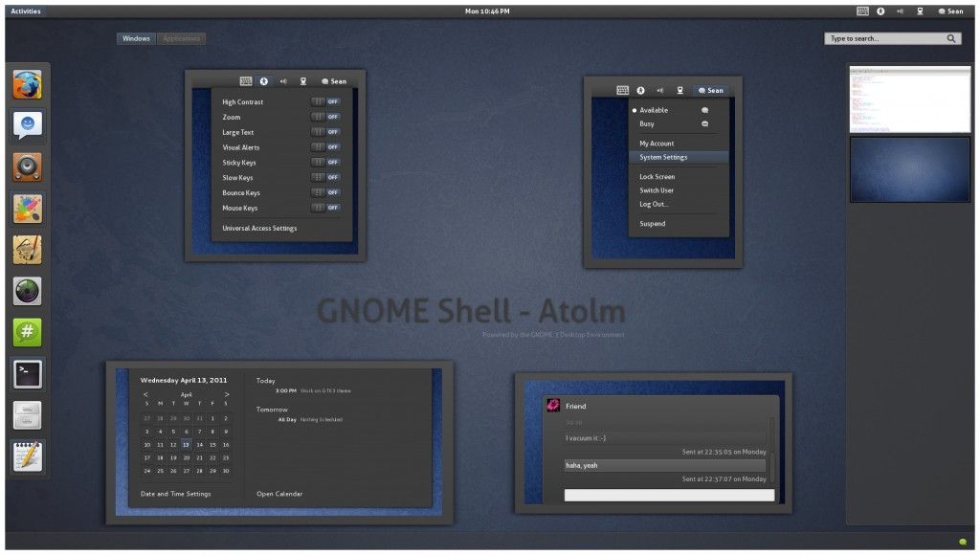Click the 'haha, yeah' chat message
The width and height of the screenshot is (980, 555).
[x=665, y=466]
